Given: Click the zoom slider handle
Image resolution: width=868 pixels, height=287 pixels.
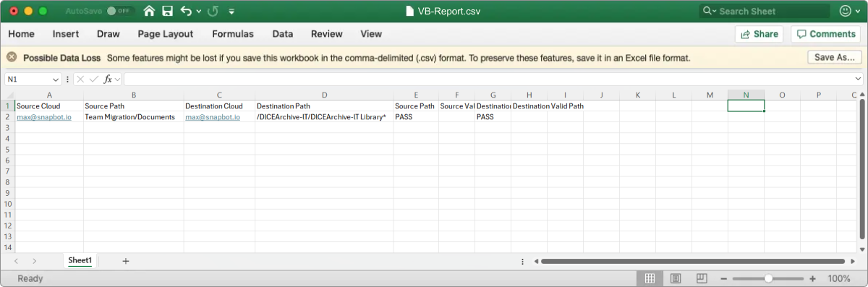Looking at the screenshot, I should point(768,278).
